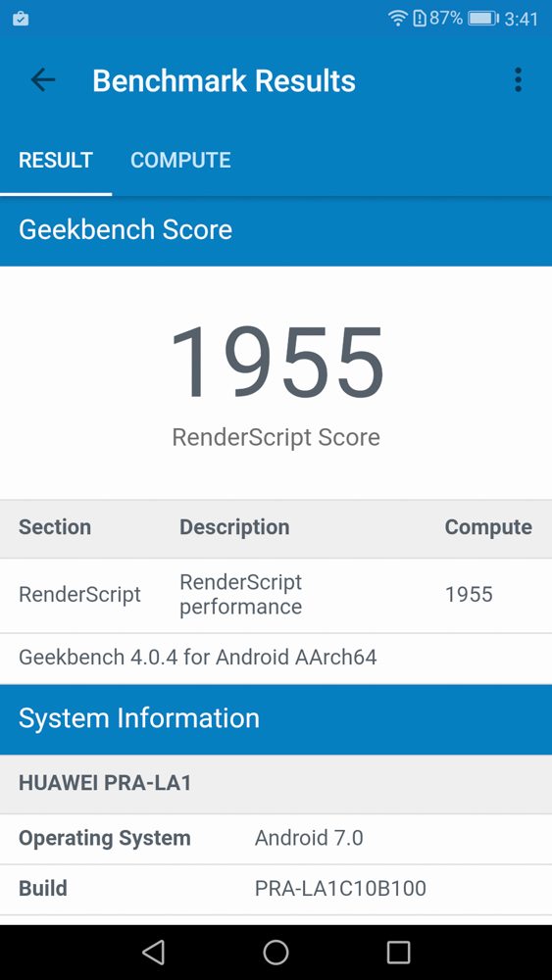Tap the Wi-Fi status icon
552x980 pixels.
tap(398, 18)
